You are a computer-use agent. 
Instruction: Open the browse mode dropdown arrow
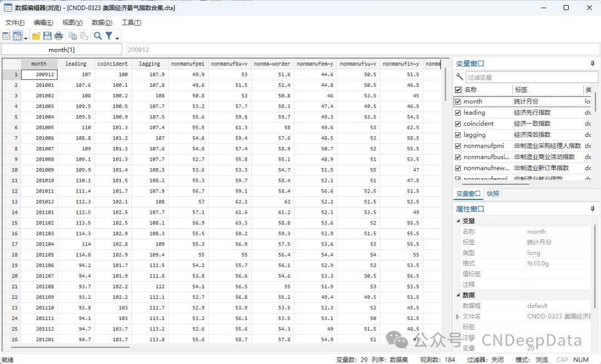pyautogui.click(x=26, y=38)
